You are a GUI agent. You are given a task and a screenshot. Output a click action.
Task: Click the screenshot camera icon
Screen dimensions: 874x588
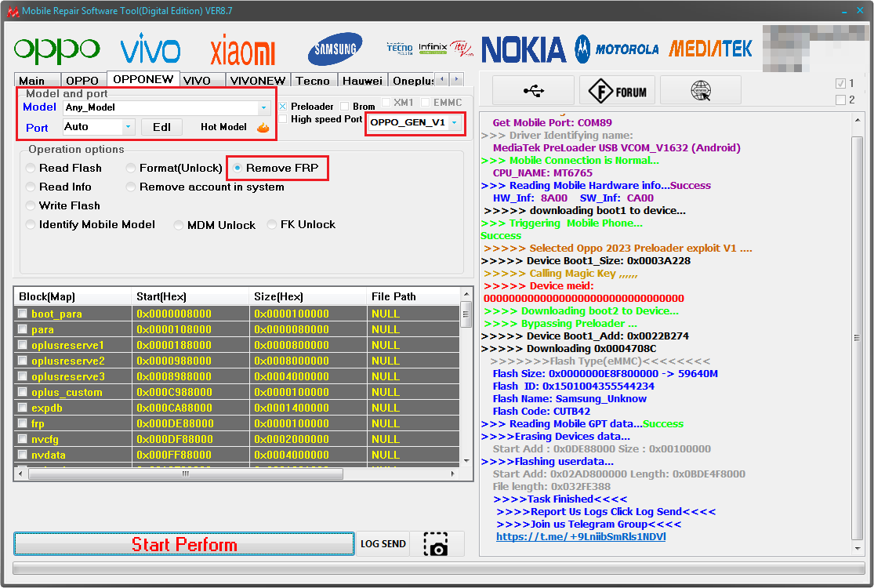pyautogui.click(x=436, y=544)
